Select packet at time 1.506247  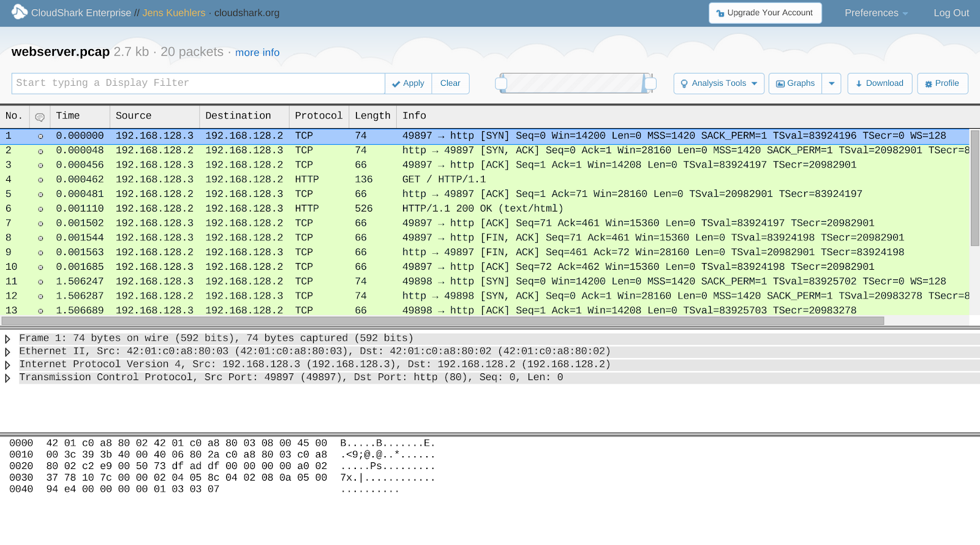click(x=485, y=281)
